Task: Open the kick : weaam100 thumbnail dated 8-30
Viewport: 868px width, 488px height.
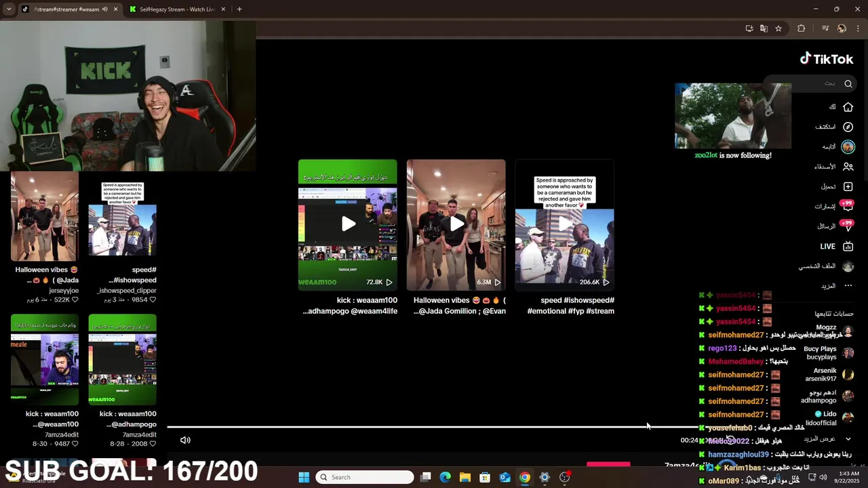Action: (45, 360)
